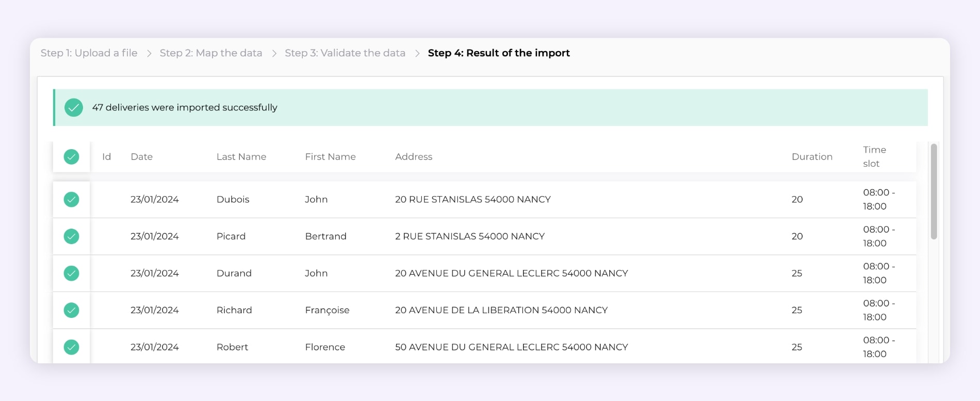
Task: Click the checkmark icon on John Durand row
Action: (x=72, y=273)
